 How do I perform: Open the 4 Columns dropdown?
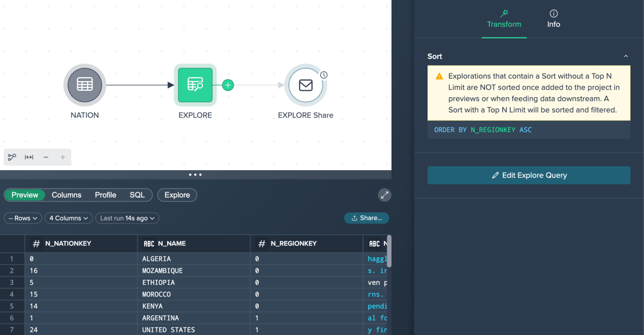coord(69,218)
